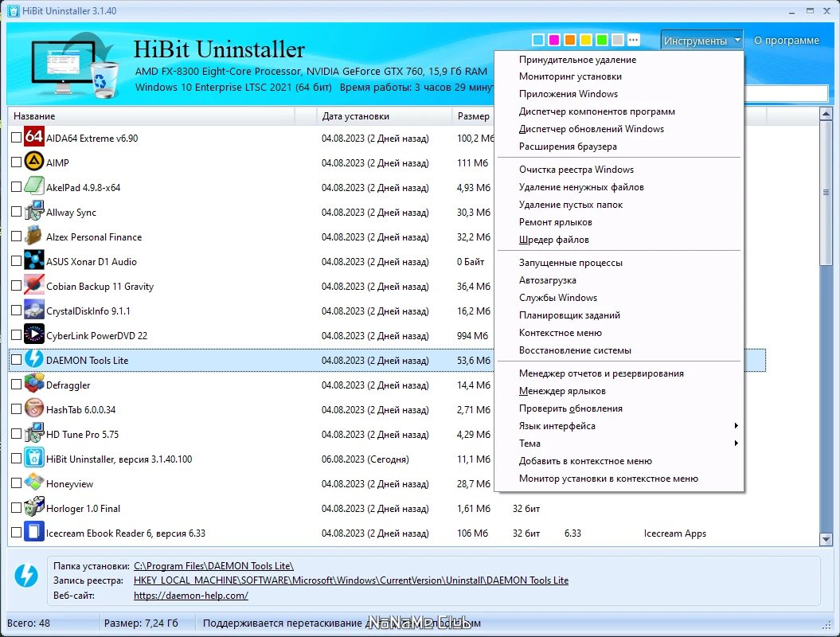
Task: Click the AIDA64 Extreme app icon
Action: tap(33, 137)
